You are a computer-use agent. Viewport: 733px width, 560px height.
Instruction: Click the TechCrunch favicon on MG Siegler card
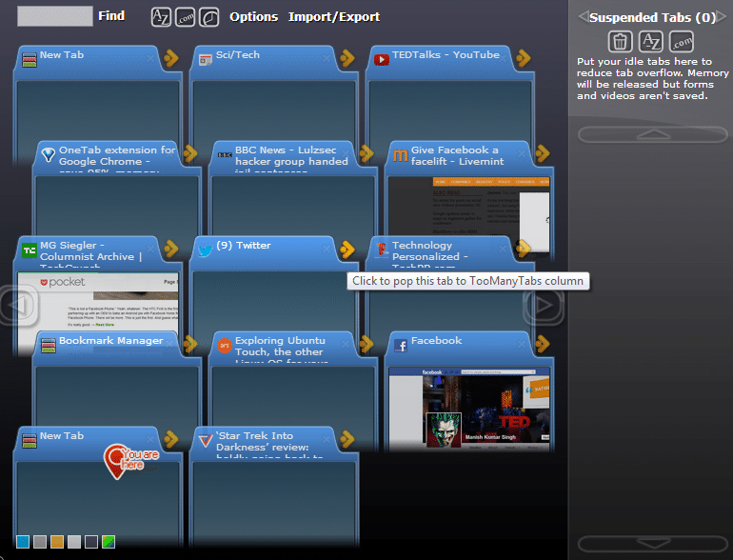click(x=30, y=250)
